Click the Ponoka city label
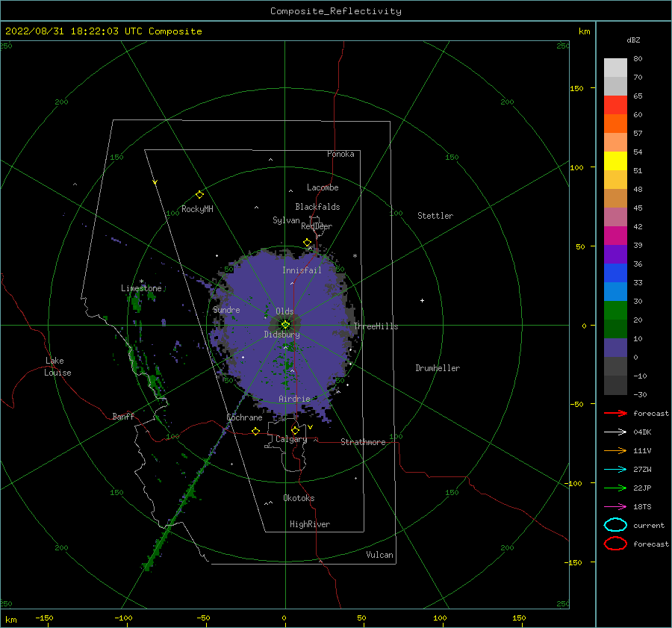Screen dimensions: 672x628 point(340,154)
